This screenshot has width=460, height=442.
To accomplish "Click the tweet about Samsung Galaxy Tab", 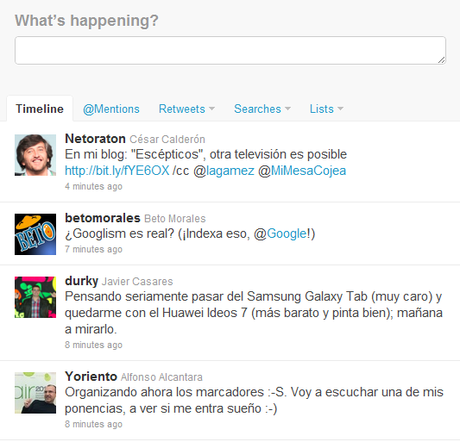I will point(254,313).
